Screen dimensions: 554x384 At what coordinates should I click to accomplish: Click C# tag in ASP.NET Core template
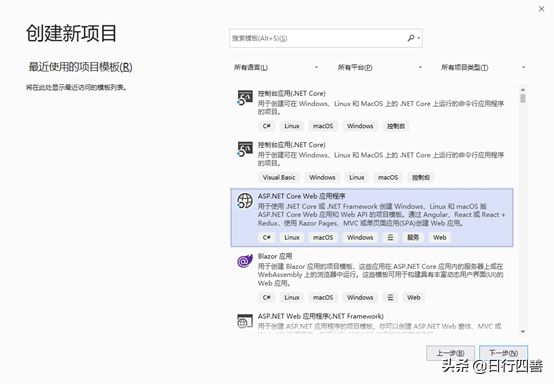[x=266, y=237]
